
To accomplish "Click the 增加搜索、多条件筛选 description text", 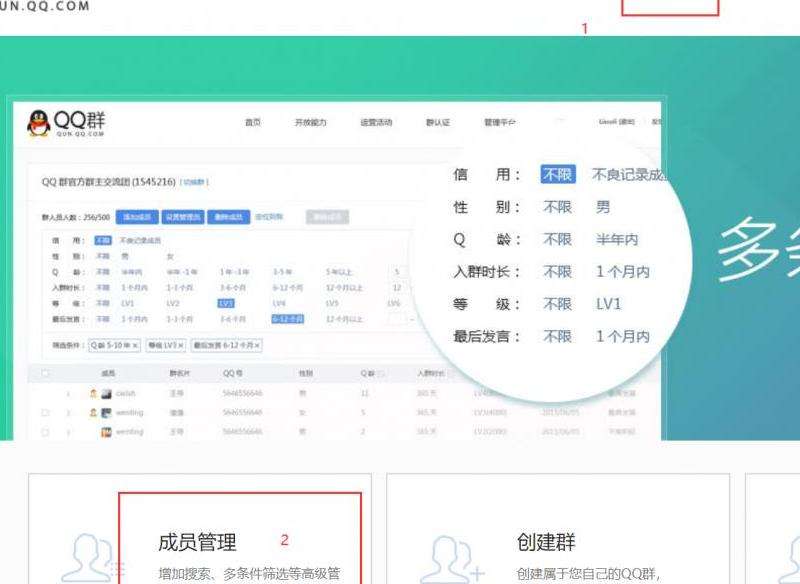I will (249, 574).
